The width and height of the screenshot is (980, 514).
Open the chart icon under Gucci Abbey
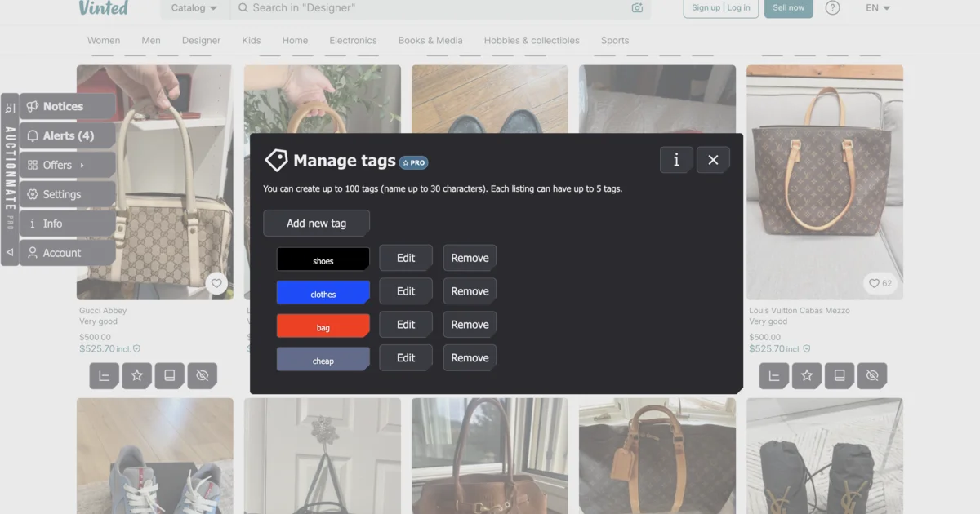point(104,376)
